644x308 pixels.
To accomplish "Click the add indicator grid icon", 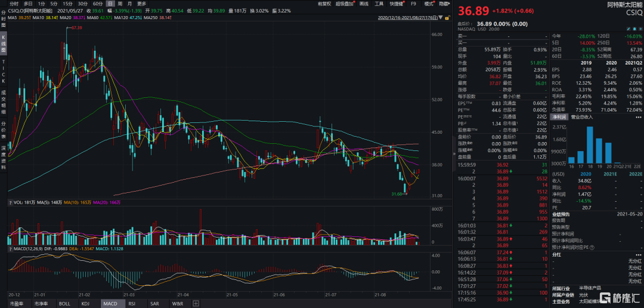I will click(196, 303).
